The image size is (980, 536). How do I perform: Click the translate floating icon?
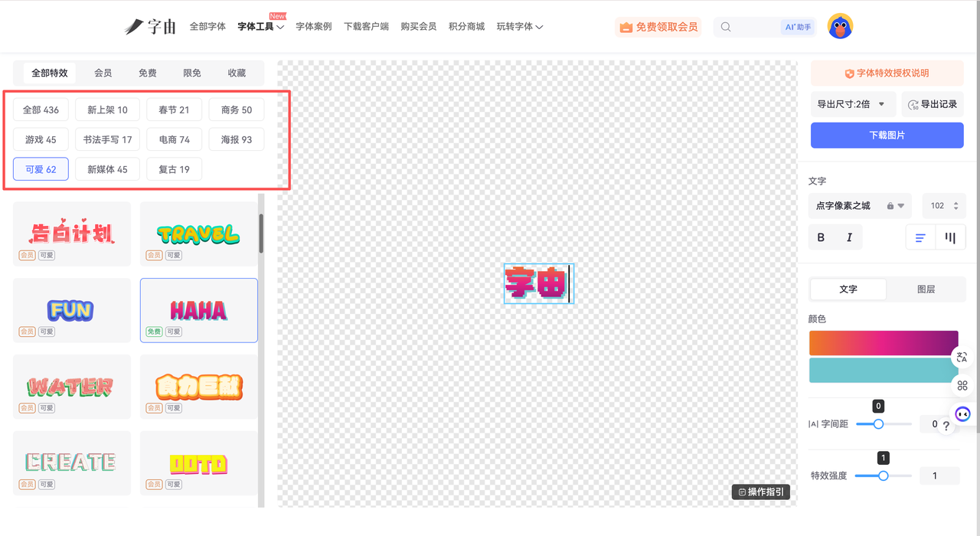click(962, 358)
